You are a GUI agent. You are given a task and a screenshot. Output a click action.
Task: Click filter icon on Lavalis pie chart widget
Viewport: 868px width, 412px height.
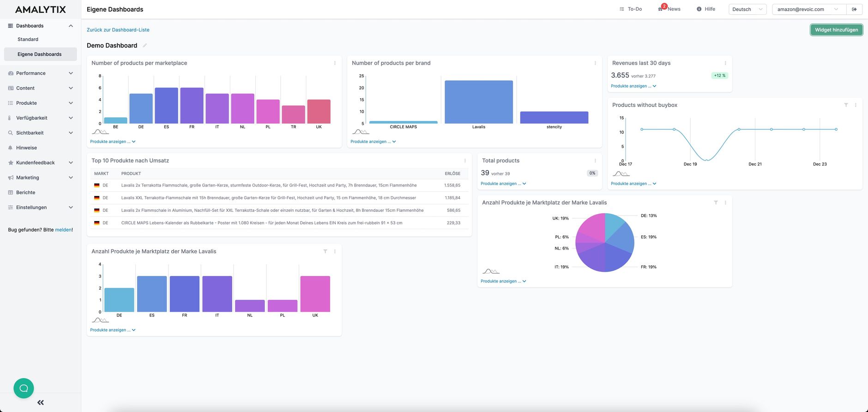716,203
